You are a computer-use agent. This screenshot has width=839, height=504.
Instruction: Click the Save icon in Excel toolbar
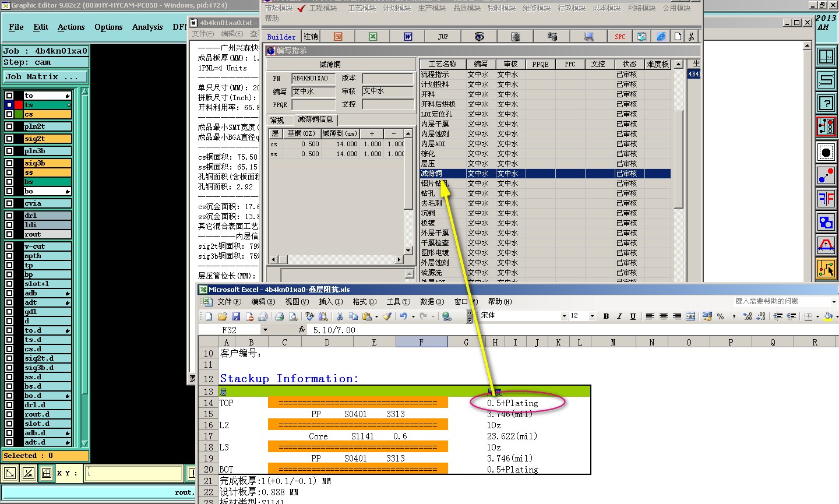pyautogui.click(x=236, y=316)
